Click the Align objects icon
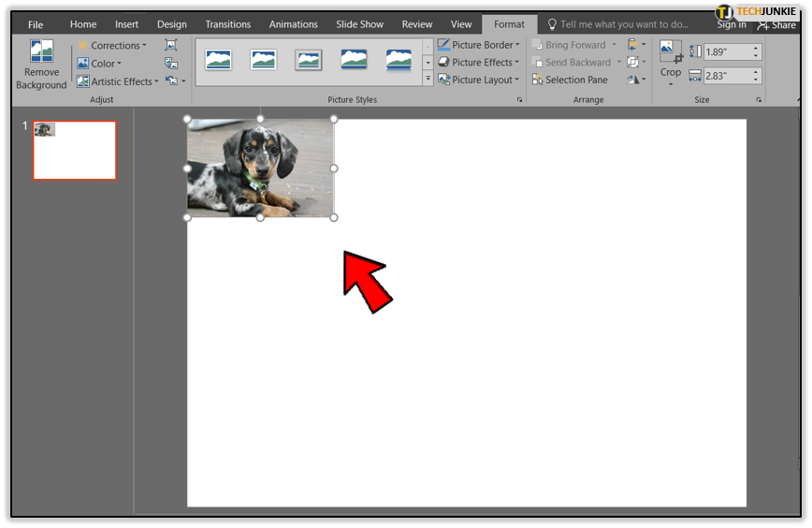 coord(636,45)
